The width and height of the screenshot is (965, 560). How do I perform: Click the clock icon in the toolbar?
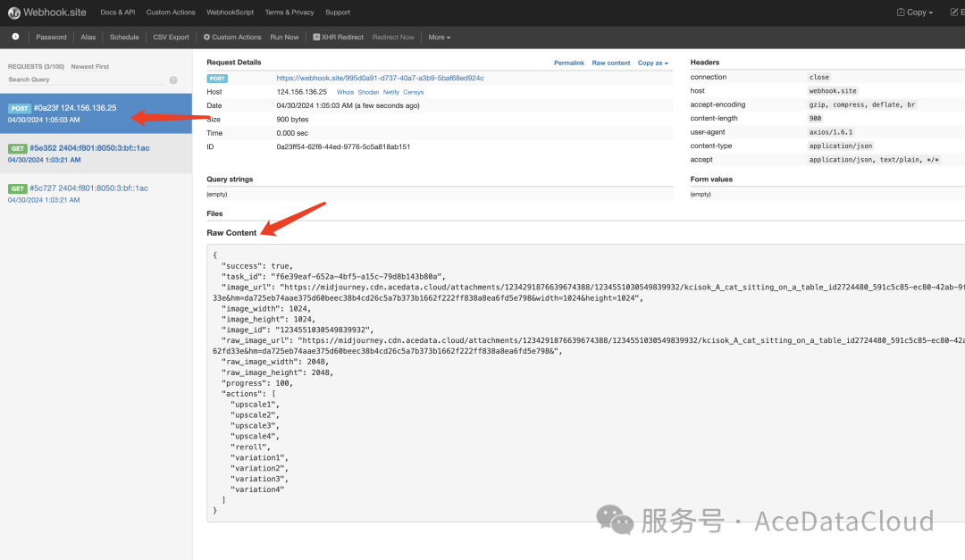click(15, 37)
